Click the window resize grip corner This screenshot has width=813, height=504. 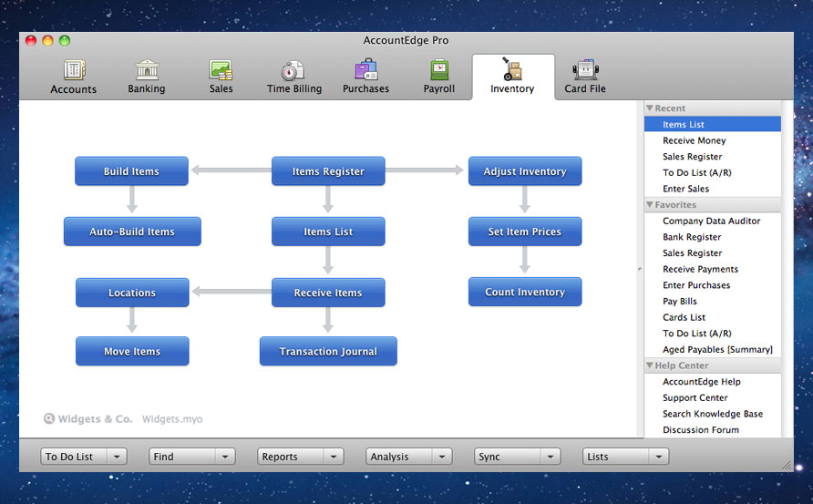(787, 466)
